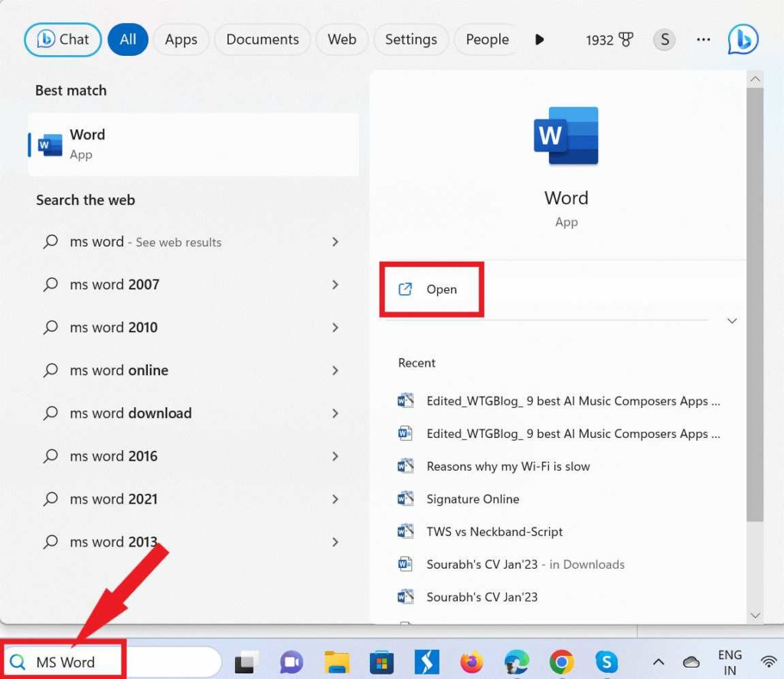
Task: Switch to the Documents filter
Action: 263,40
